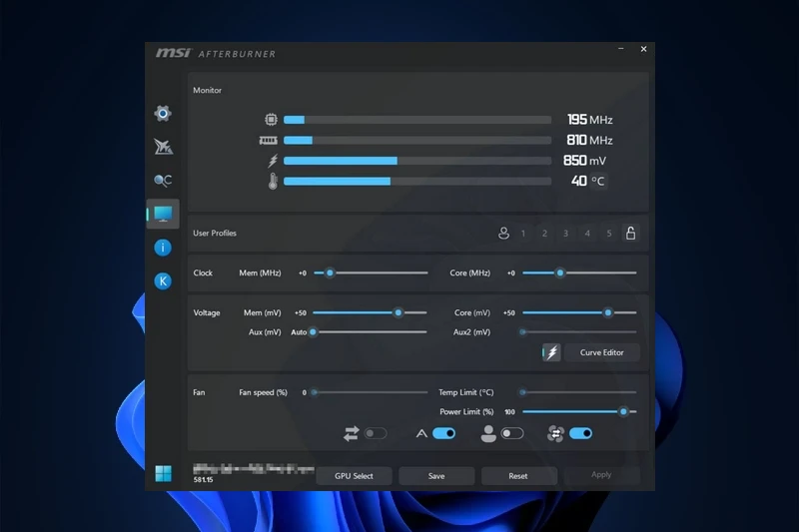Select user profile slot 5
Viewport: 799px width, 532px height.
(x=609, y=234)
